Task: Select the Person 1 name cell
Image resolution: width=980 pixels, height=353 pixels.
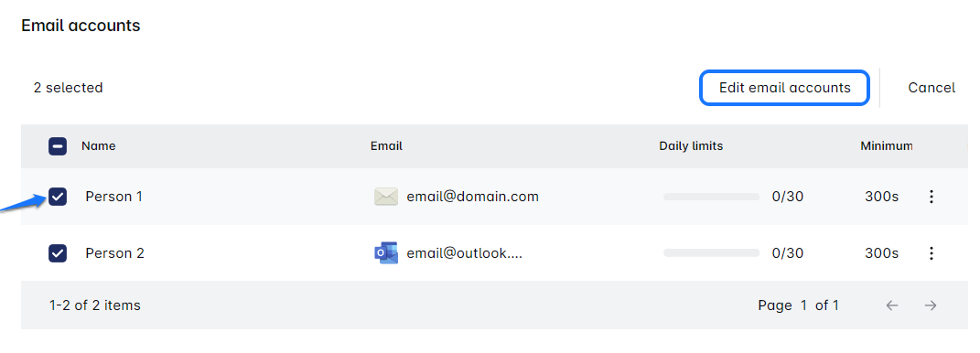Action: 113,197
